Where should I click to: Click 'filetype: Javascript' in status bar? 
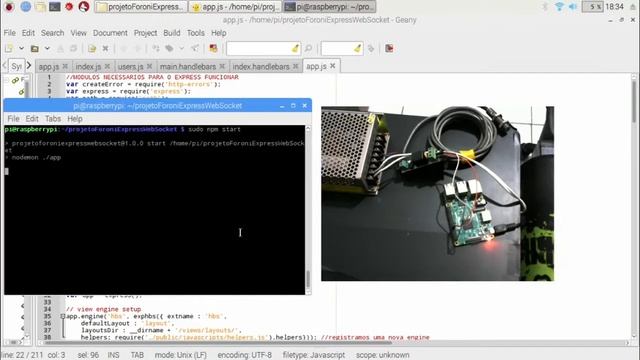click(x=314, y=355)
